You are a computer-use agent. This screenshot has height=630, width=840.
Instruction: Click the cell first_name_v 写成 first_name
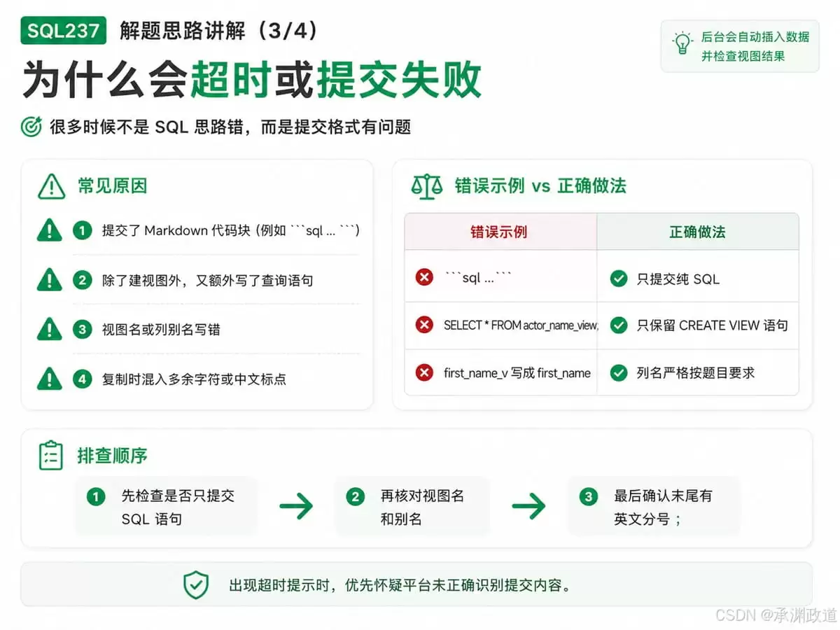(517, 372)
